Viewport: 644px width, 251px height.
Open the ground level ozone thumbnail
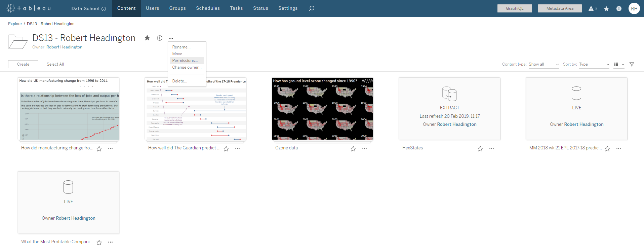point(323,109)
